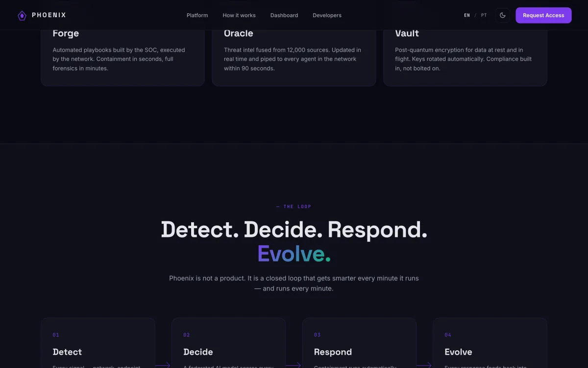Image resolution: width=588 pixels, height=368 pixels.
Task: Switch language to PT
Action: (x=484, y=15)
